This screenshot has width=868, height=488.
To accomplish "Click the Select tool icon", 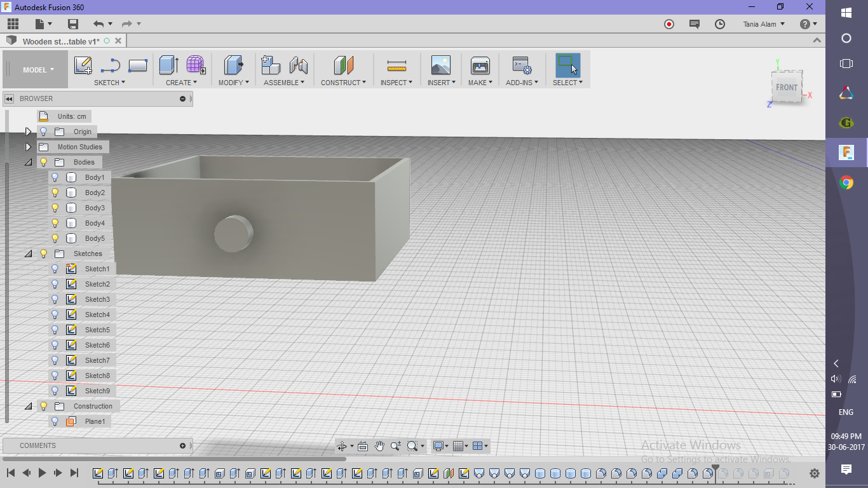I will pos(567,65).
